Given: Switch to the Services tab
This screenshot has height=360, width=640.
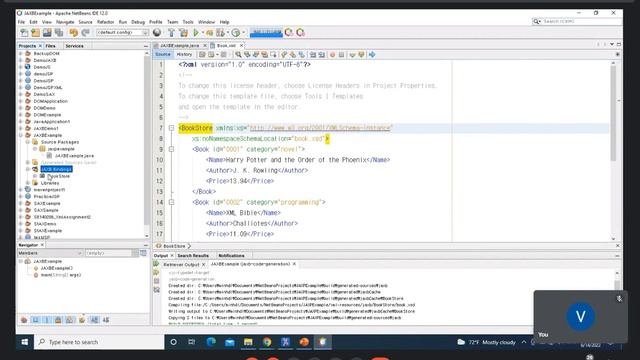Looking at the screenshot, I should click(x=74, y=46).
